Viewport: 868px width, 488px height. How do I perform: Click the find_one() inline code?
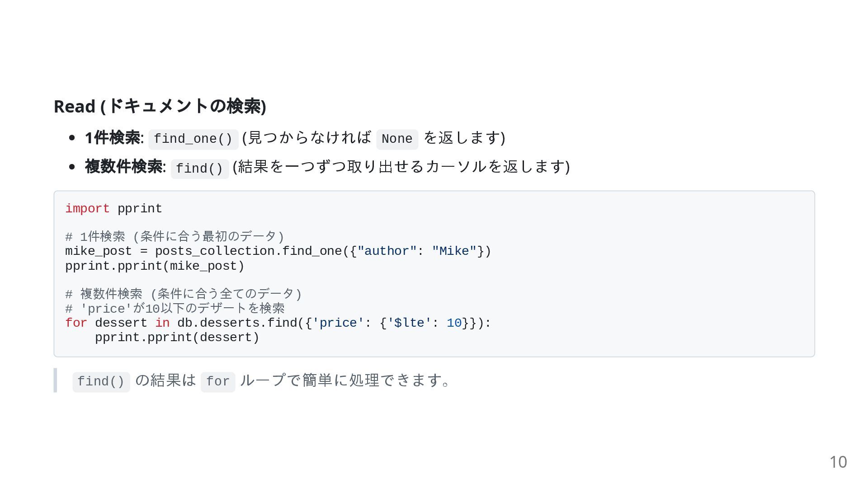pos(193,139)
